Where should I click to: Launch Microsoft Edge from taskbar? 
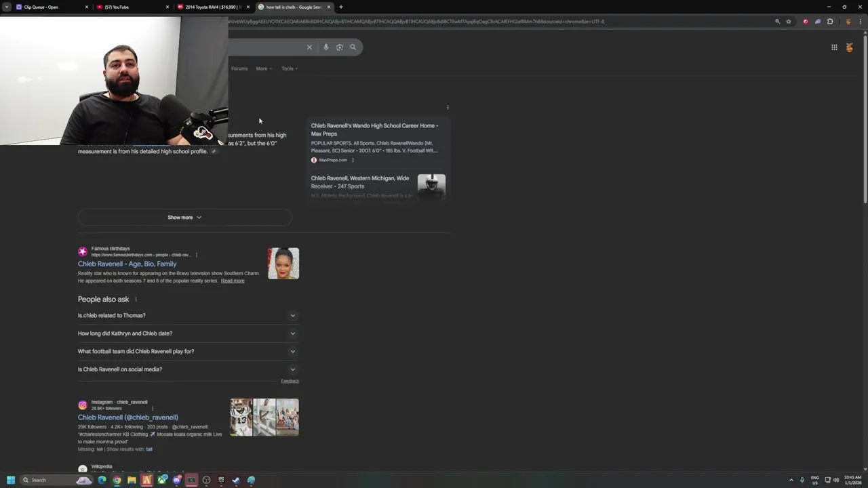[102, 480]
